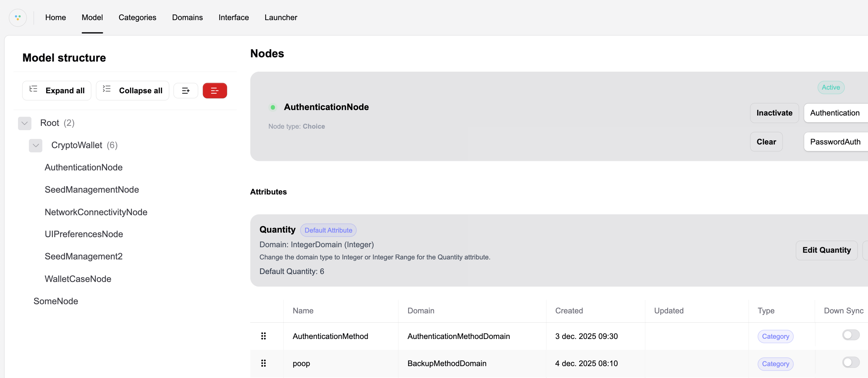This screenshot has width=868, height=378.
Task: Select SeedManagementNode in the tree
Action: pos(92,190)
